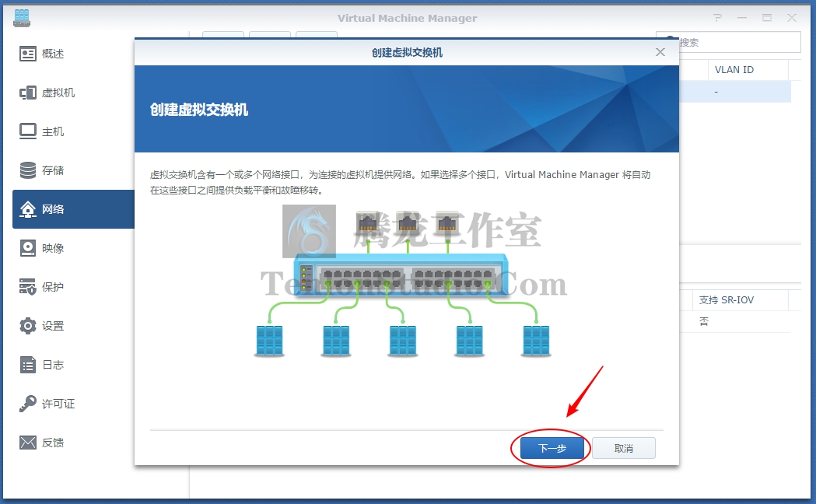Image resolution: width=816 pixels, height=504 pixels.
Task: Select the 网络 network icon
Action: (x=27, y=209)
